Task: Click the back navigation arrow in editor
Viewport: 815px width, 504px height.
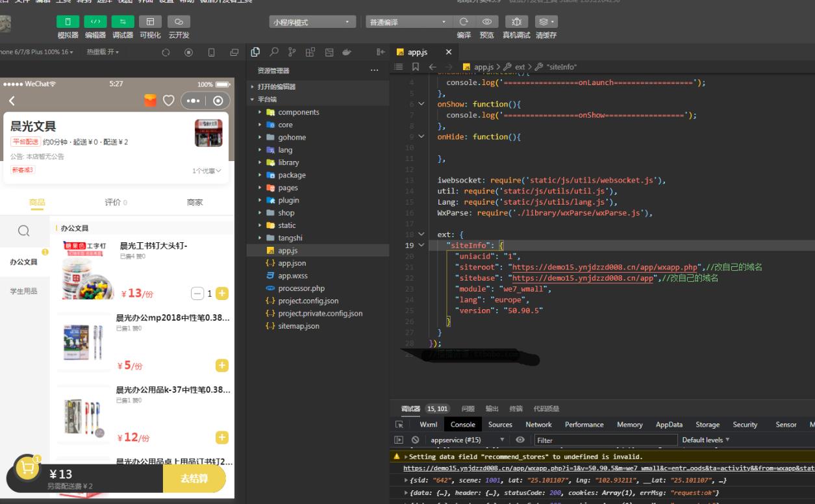Action: [433, 67]
